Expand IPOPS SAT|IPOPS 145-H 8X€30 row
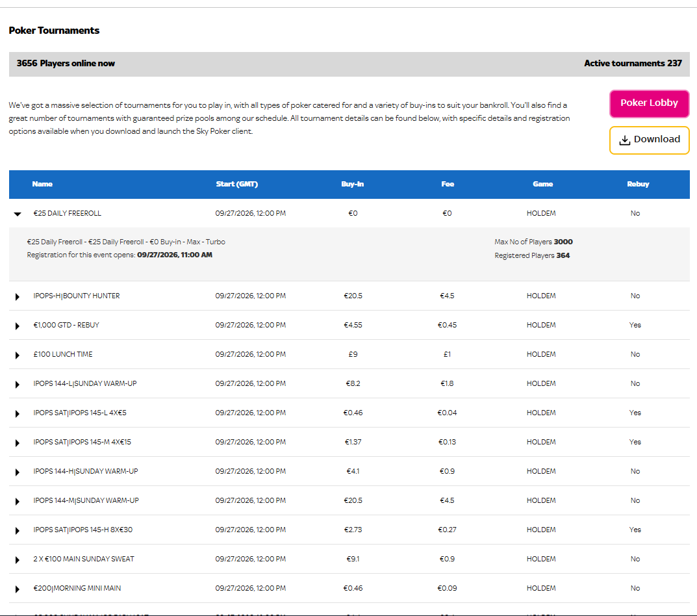Viewport: 697px width, 616px height. tap(18, 531)
